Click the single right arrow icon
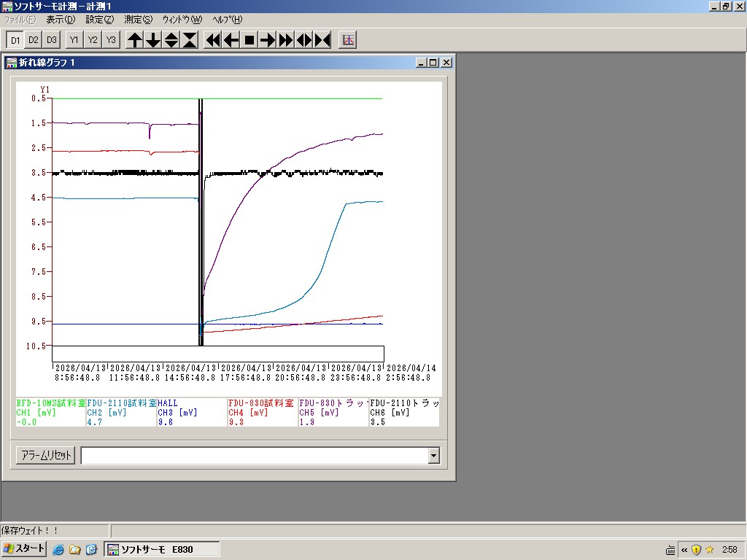 [x=268, y=40]
